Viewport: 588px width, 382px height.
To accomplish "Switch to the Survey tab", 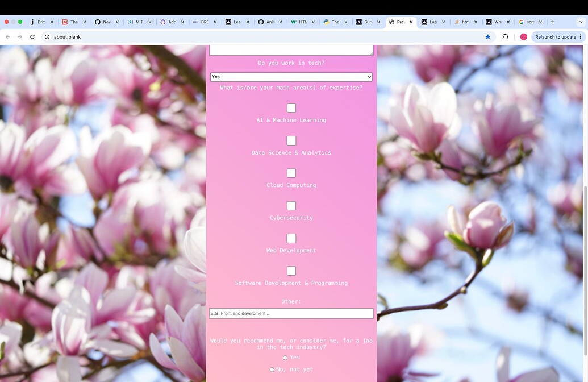I will [x=366, y=22].
